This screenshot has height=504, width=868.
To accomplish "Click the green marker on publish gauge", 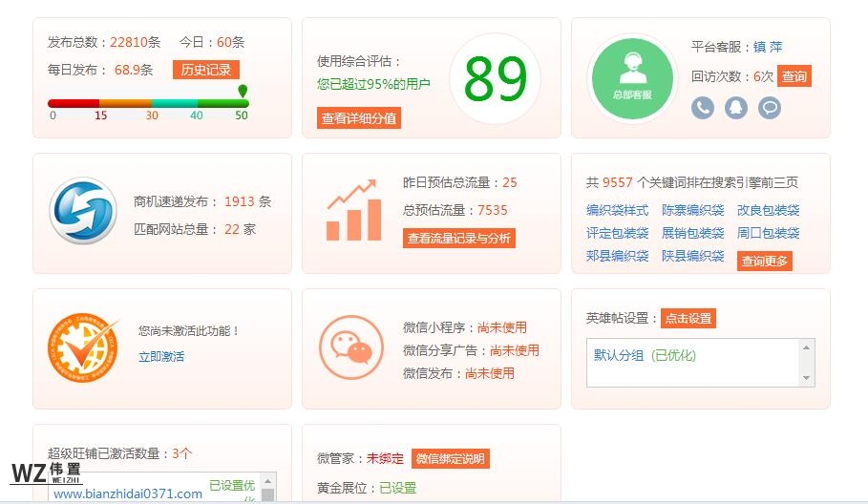I will point(243,92).
